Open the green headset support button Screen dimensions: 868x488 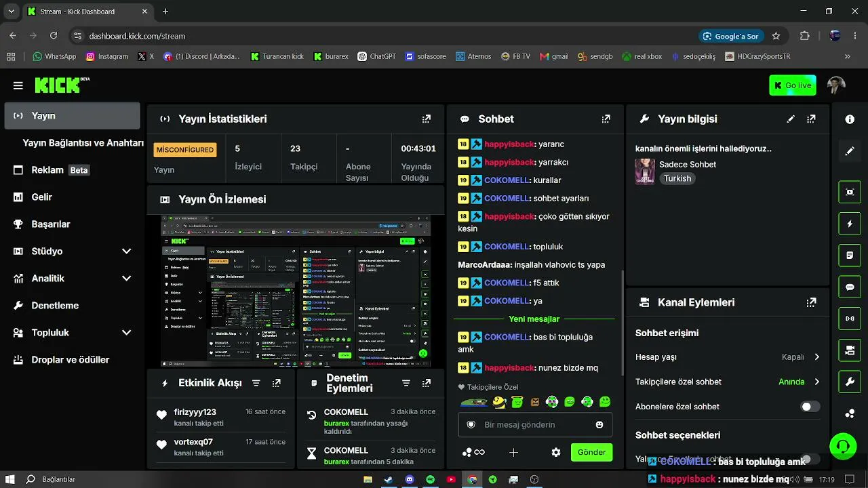[x=843, y=446]
